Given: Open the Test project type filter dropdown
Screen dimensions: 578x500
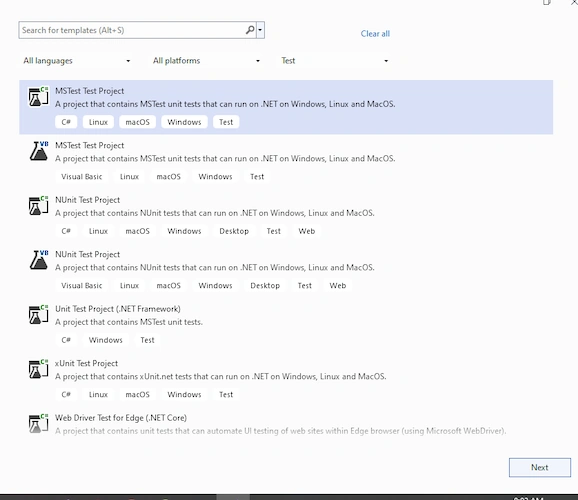Looking at the screenshot, I should [x=334, y=61].
